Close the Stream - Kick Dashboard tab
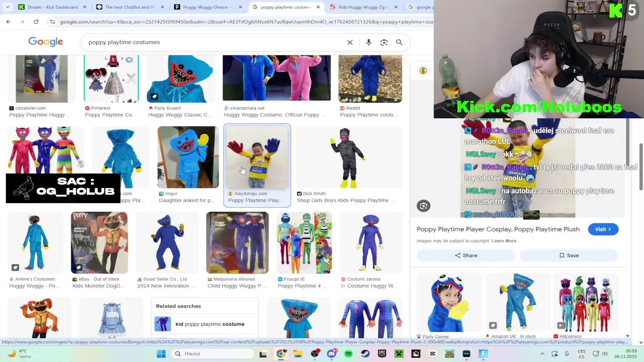 click(x=85, y=7)
